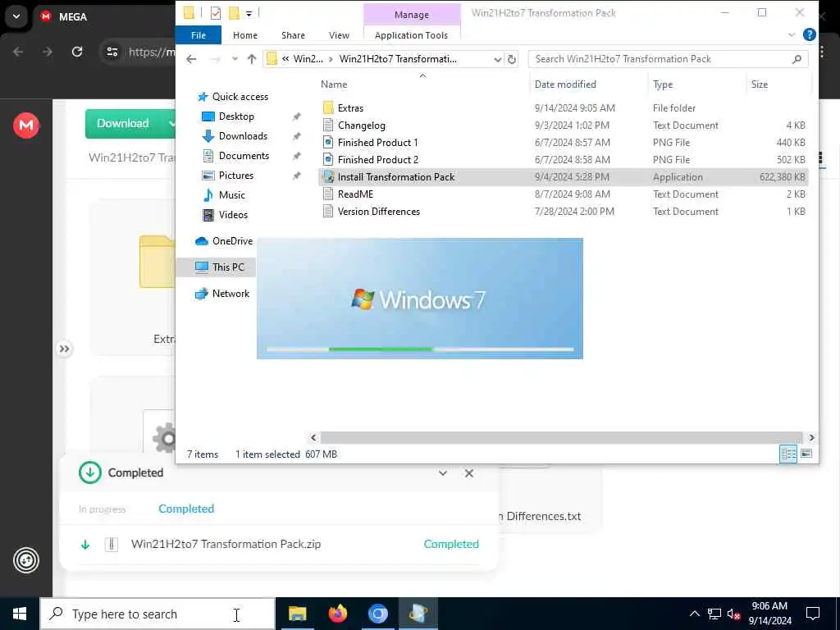Open the Home ribbon tab
The height and width of the screenshot is (630, 840).
(x=244, y=35)
